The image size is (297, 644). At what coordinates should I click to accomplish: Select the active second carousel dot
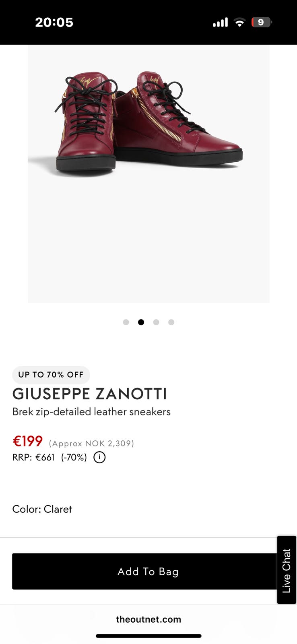click(141, 322)
